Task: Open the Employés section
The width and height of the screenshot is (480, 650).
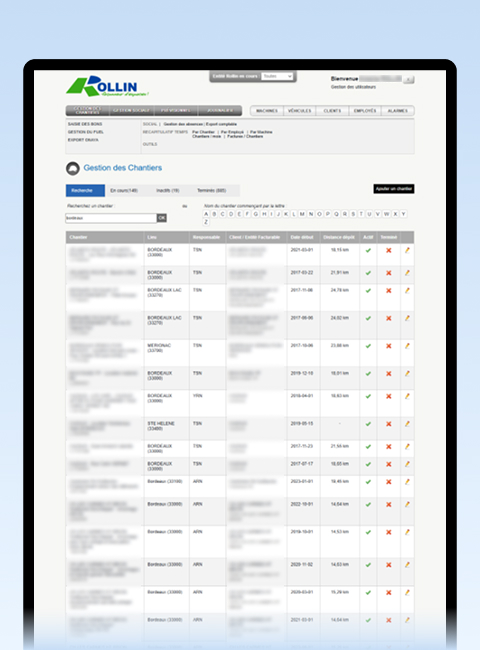Action: coord(365,111)
